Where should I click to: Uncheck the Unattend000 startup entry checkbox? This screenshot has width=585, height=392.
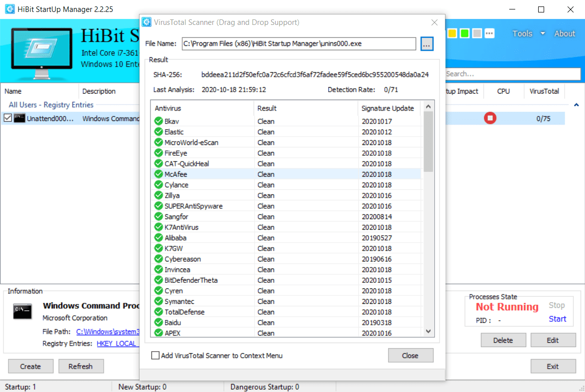click(8, 118)
